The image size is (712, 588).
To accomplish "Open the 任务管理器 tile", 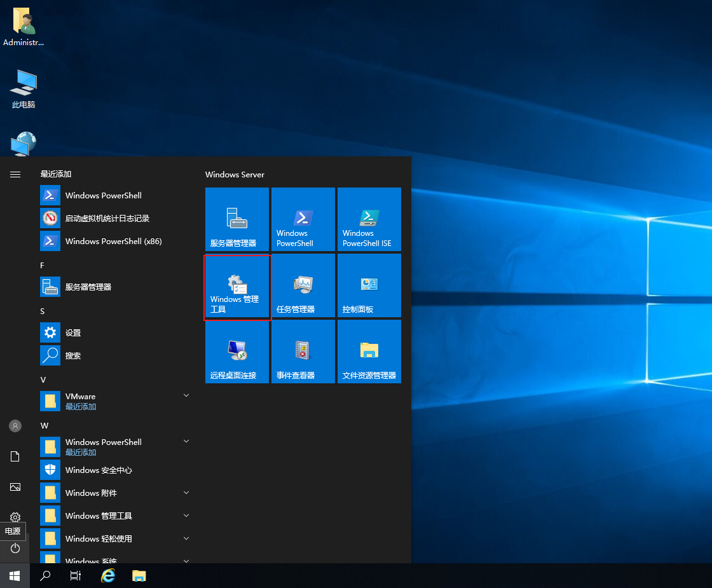I will (x=303, y=286).
